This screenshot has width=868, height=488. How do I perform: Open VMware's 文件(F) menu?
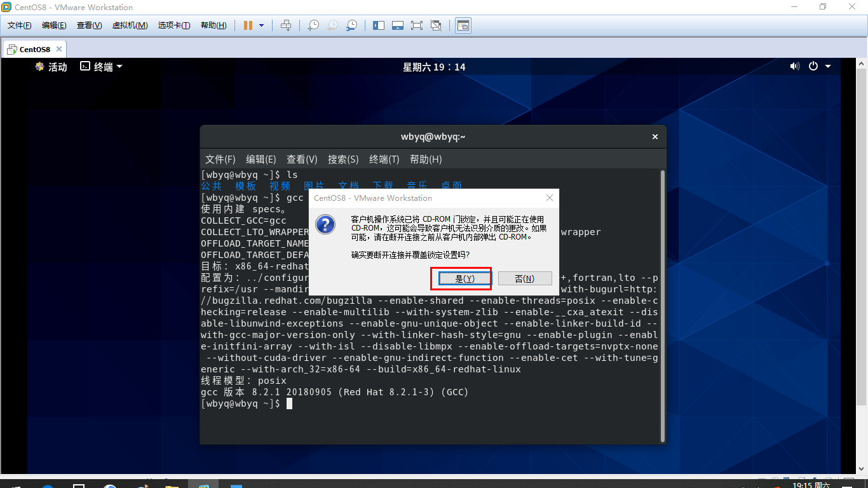pos(20,25)
